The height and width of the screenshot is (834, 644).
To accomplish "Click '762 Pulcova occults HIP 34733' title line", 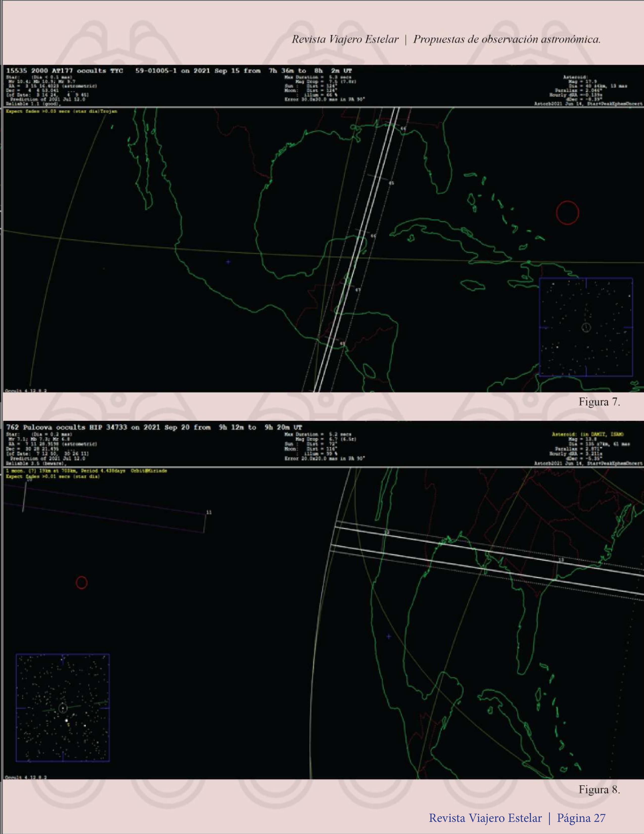I will [x=67, y=427].
